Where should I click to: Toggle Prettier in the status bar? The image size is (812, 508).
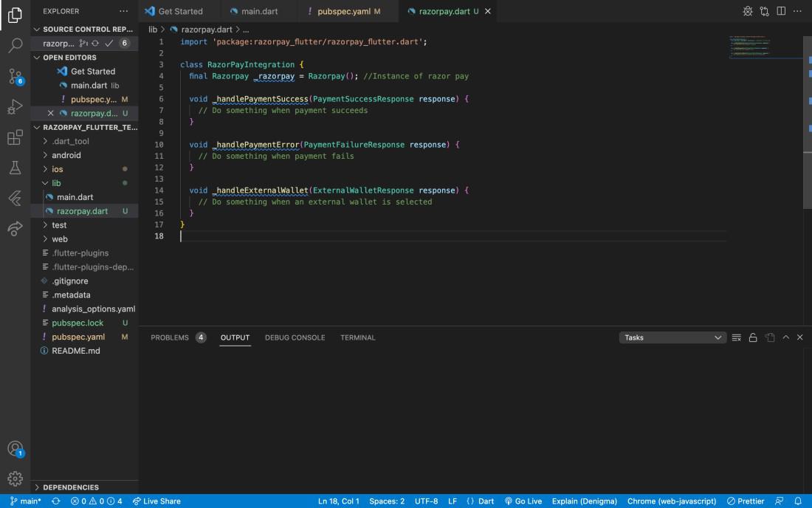pos(746,501)
